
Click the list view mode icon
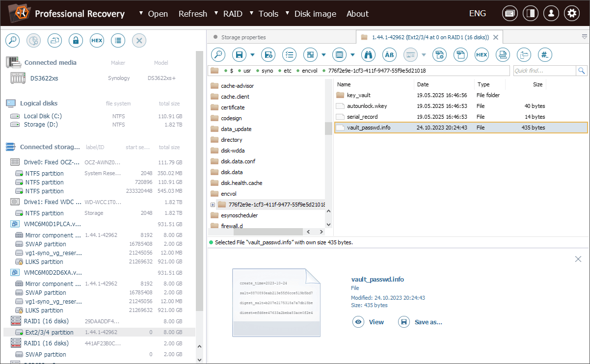(339, 54)
